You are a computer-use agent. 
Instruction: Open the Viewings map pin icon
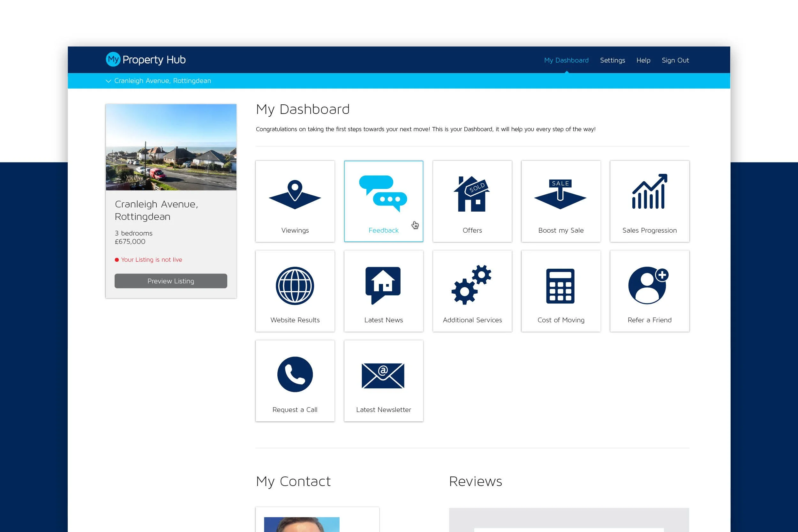pos(295,194)
